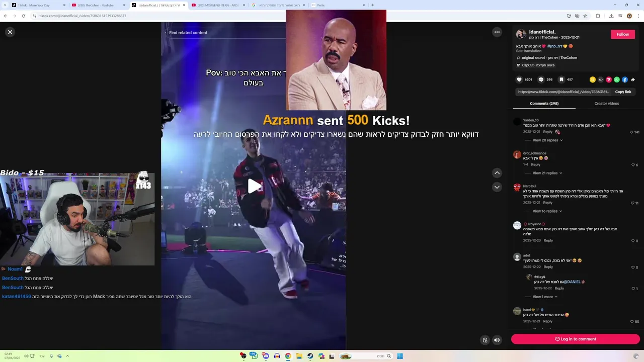This screenshot has height=362, width=644.
Task: Play the paused TikTok video
Action: [x=254, y=186]
